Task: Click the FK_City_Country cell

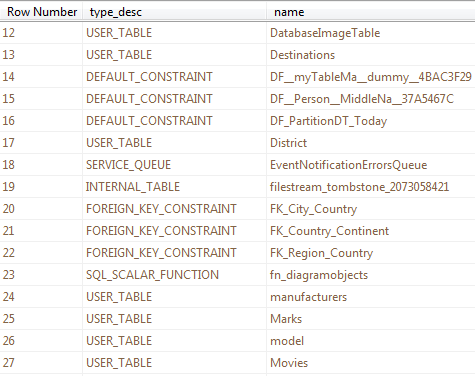Action: pos(371,209)
